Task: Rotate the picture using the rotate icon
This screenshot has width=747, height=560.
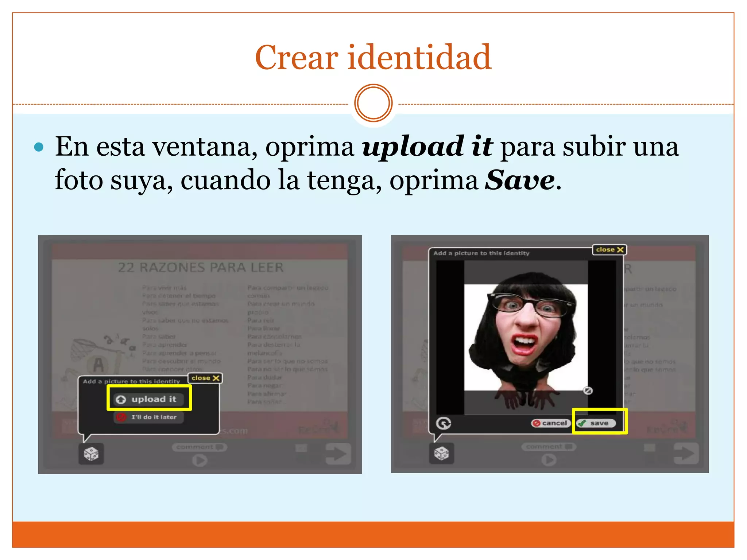Action: (444, 423)
